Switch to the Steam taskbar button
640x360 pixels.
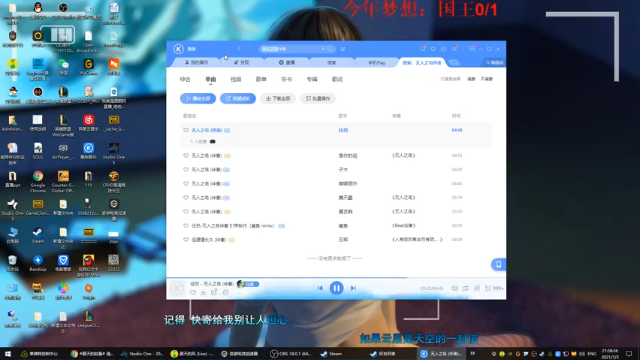pos(331,353)
